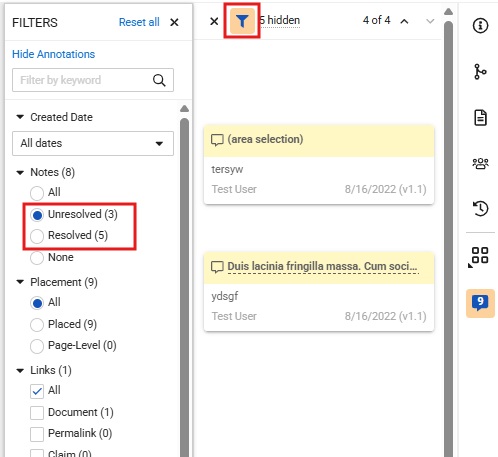Collapse the Placement (9) section
This screenshot has height=457, width=498.
20,282
